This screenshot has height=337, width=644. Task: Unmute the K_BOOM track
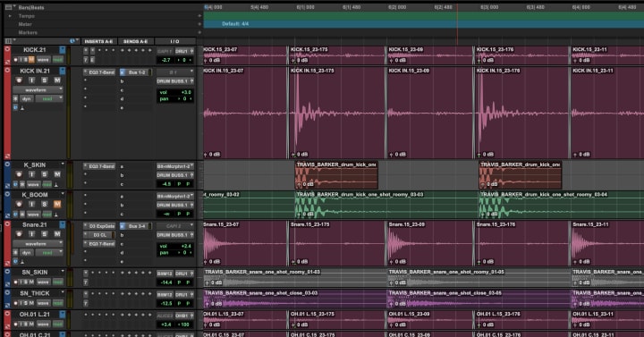[x=57, y=204]
